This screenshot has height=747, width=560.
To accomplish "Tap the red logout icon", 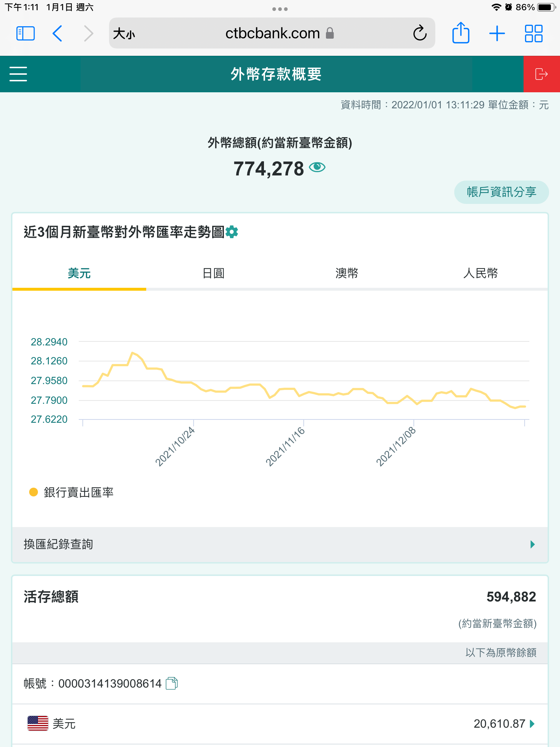I will click(x=541, y=74).
